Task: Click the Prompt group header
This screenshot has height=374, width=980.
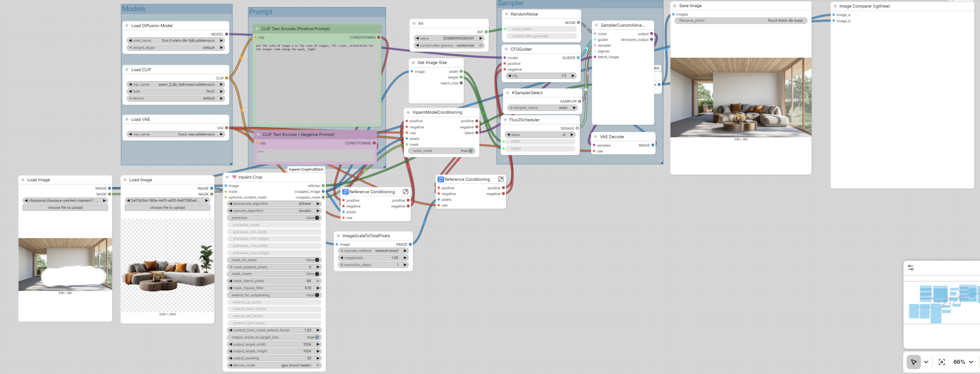Action: [261, 12]
